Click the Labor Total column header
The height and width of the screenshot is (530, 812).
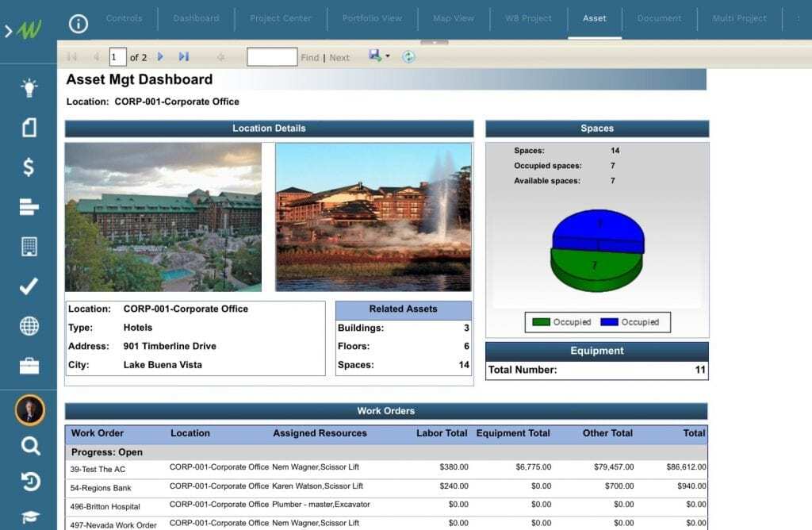pyautogui.click(x=441, y=433)
